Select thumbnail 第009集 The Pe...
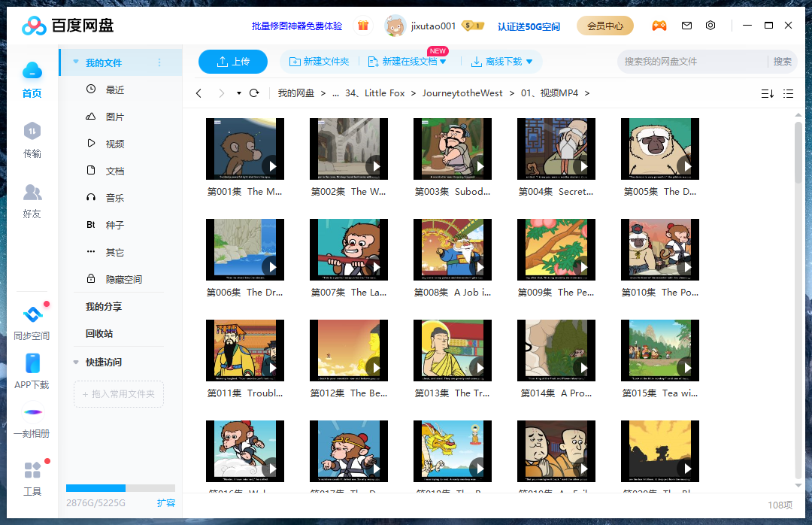Screen dimensions: 812x525 [x=556, y=250]
